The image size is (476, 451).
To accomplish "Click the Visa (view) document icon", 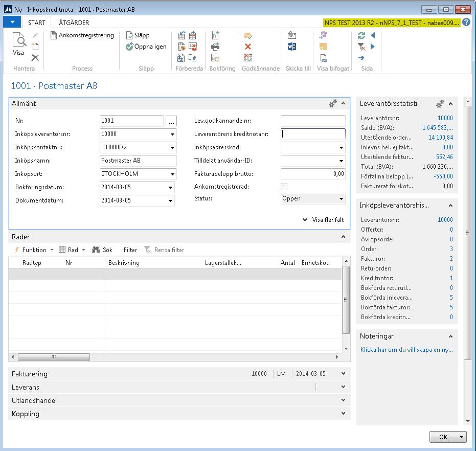I will click(19, 39).
